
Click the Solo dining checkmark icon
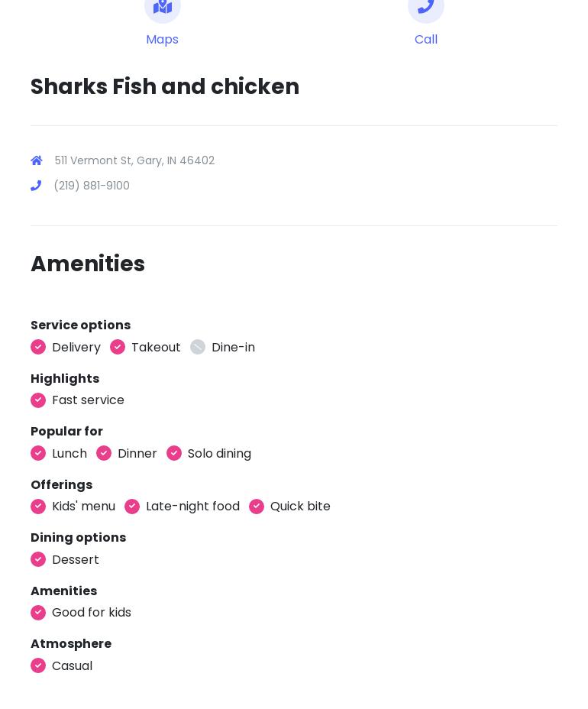(x=174, y=453)
